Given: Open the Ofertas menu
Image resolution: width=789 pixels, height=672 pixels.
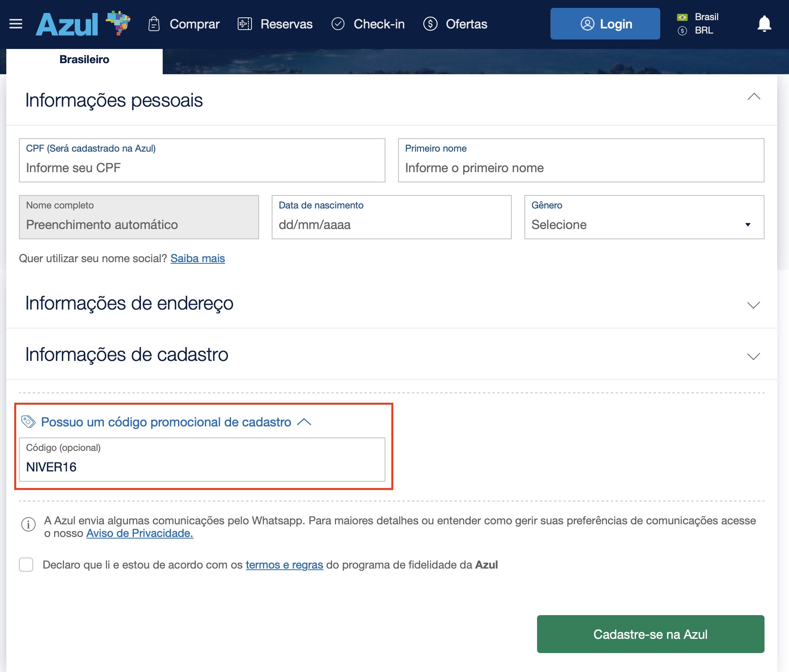Looking at the screenshot, I should click(467, 24).
